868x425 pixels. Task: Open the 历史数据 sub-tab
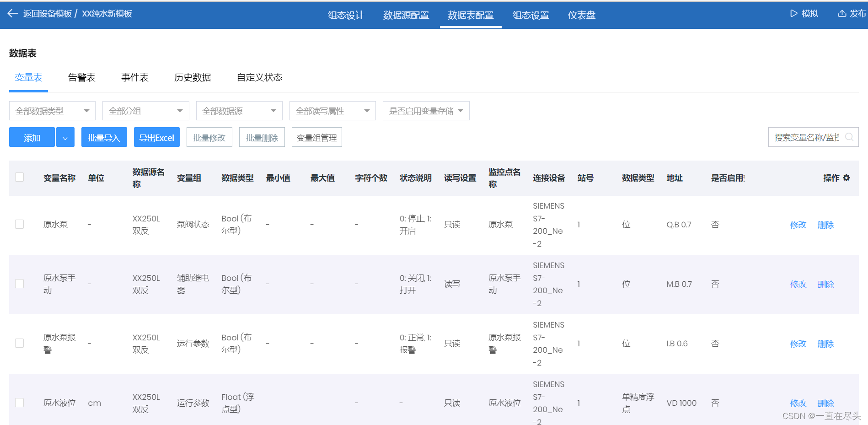point(193,77)
